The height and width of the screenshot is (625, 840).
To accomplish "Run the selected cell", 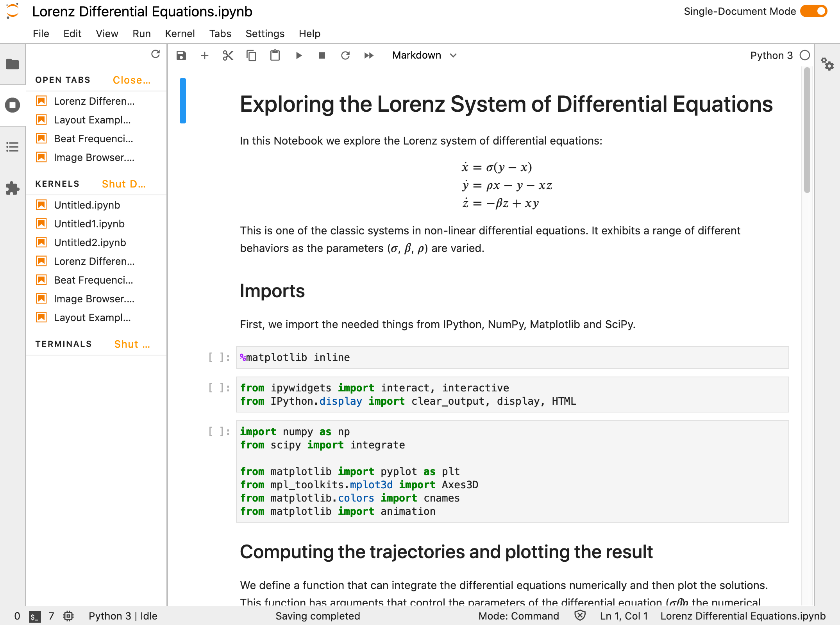I will pos(298,55).
